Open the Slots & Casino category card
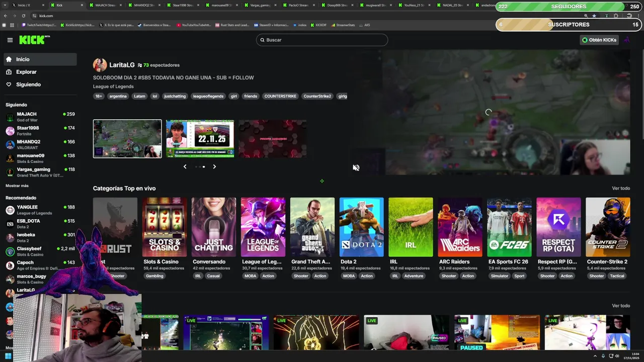Image resolution: width=644 pixels, height=362 pixels. [164, 227]
